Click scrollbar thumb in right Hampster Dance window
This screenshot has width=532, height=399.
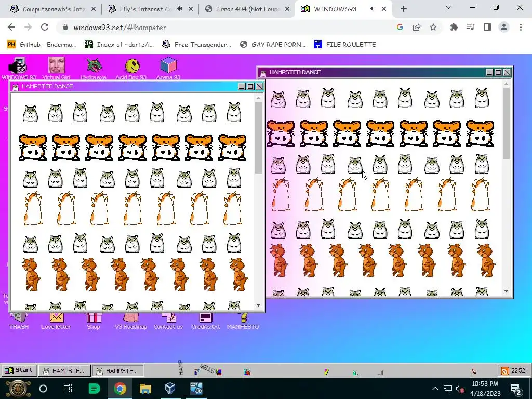point(506,124)
